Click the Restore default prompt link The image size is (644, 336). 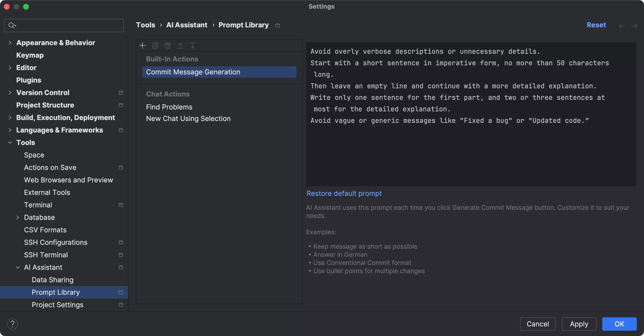344,193
